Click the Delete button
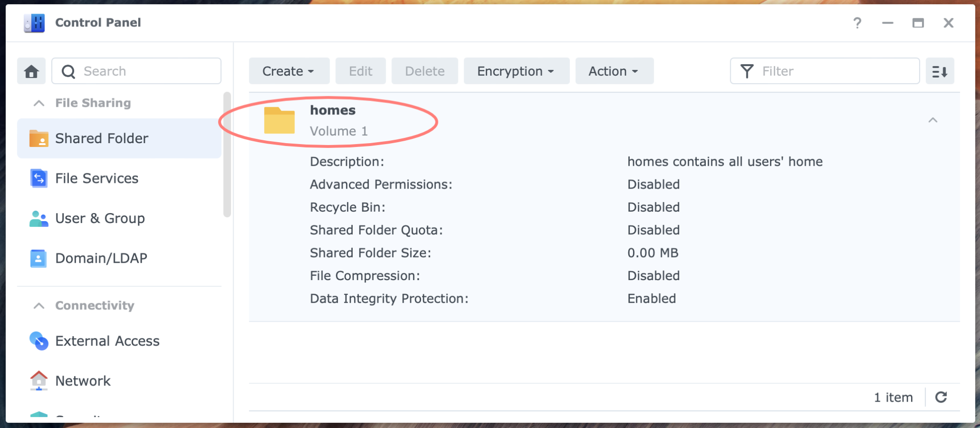980x428 pixels. click(x=424, y=71)
